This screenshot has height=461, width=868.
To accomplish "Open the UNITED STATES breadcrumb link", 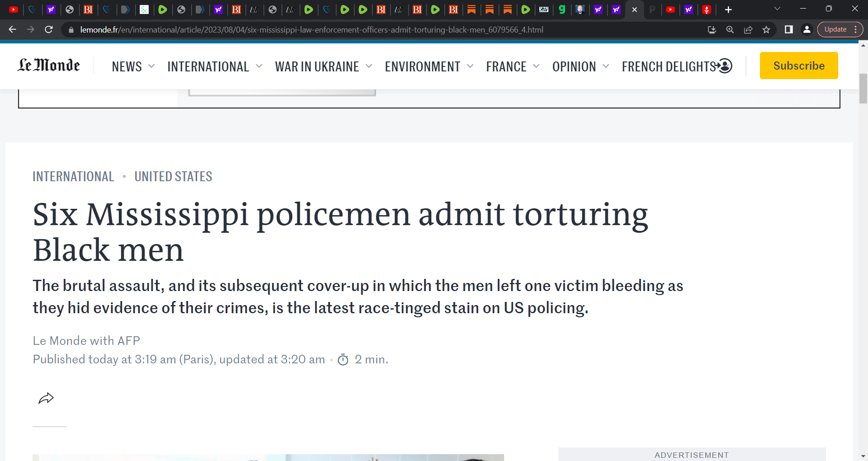I will pos(173,176).
